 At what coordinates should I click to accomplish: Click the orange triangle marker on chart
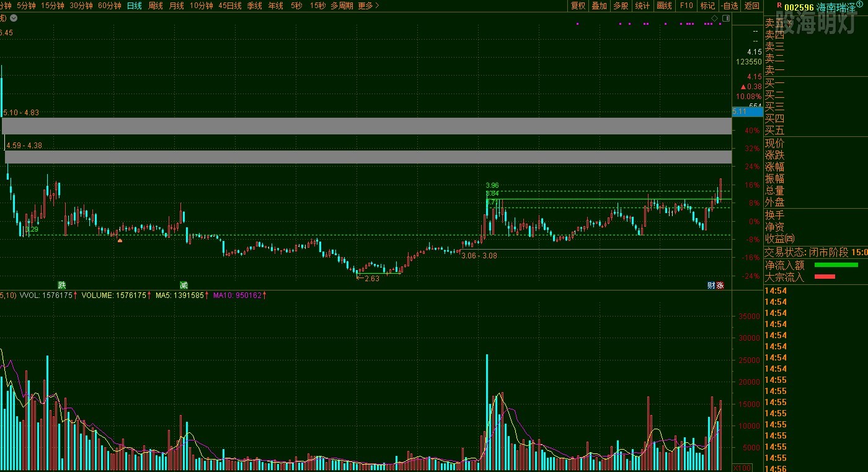pos(120,240)
